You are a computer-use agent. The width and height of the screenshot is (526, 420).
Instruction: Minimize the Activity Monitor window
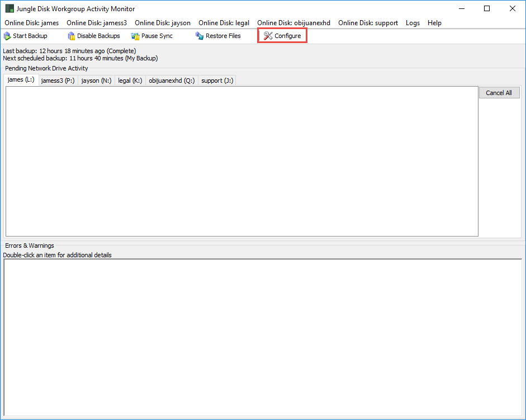(462, 9)
